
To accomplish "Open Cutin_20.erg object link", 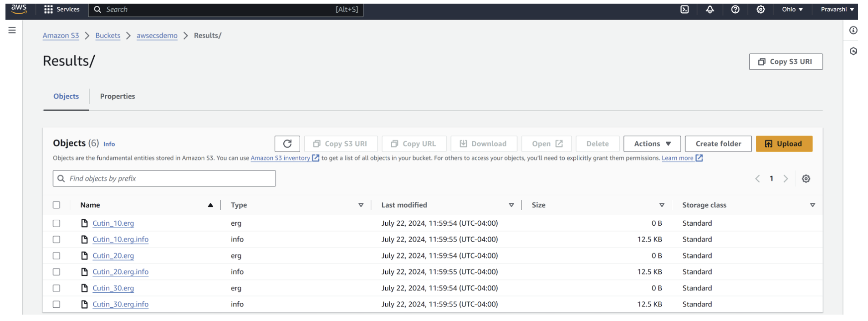I will click(113, 255).
